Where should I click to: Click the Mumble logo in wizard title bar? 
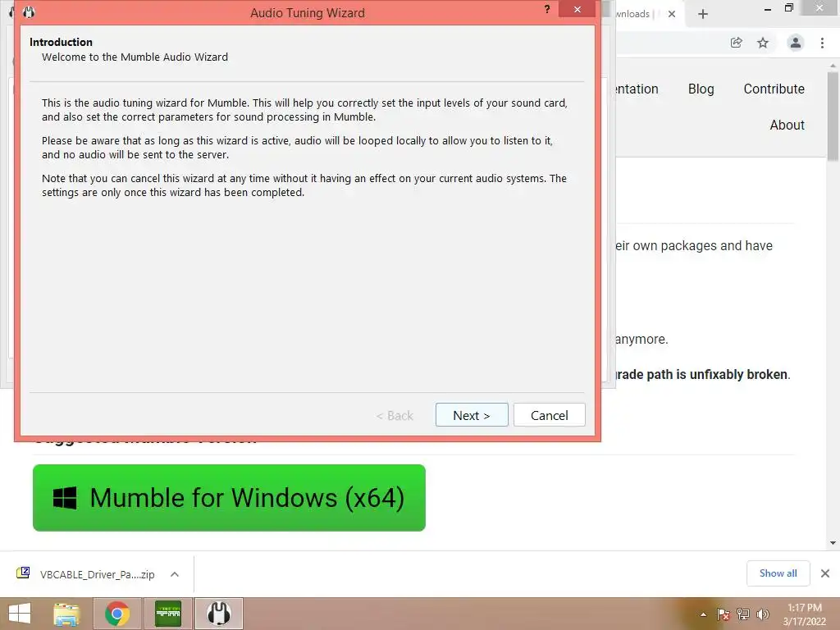click(x=29, y=11)
